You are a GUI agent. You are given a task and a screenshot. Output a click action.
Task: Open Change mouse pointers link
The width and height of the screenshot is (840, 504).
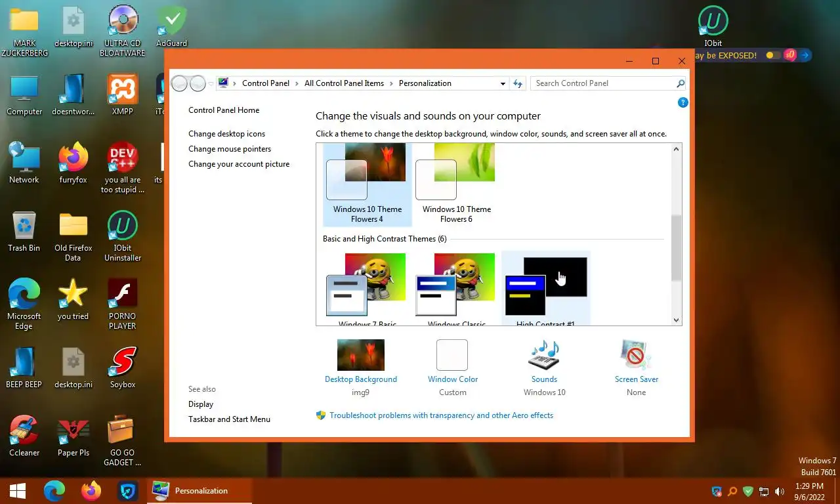pyautogui.click(x=230, y=149)
